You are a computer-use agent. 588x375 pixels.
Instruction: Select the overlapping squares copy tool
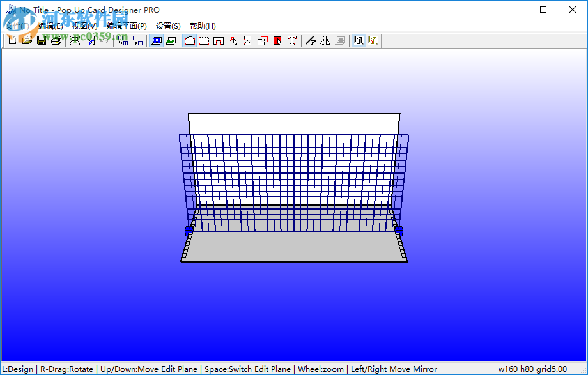pyautogui.click(x=263, y=40)
